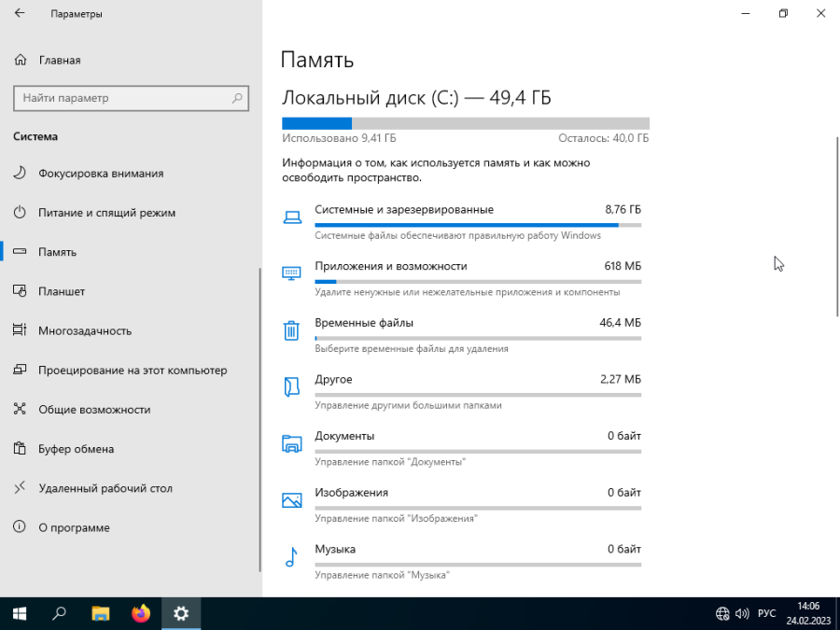The width and height of the screenshot is (840, 630).
Task: Open the volume speaker tray icon
Action: [x=743, y=613]
